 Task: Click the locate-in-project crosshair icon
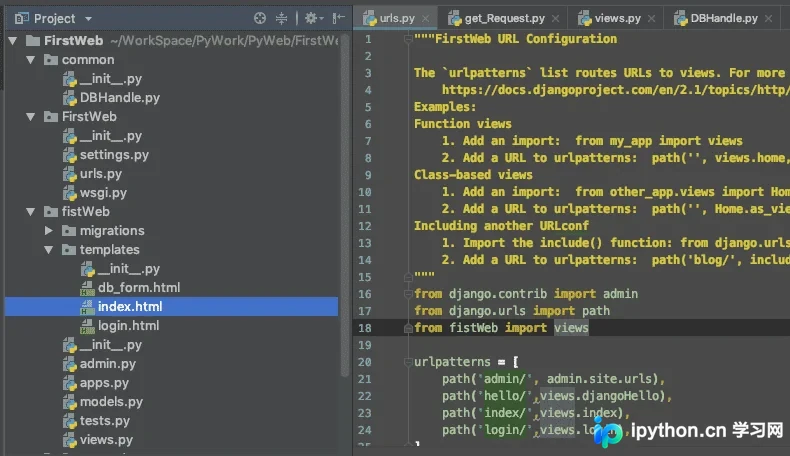point(259,19)
